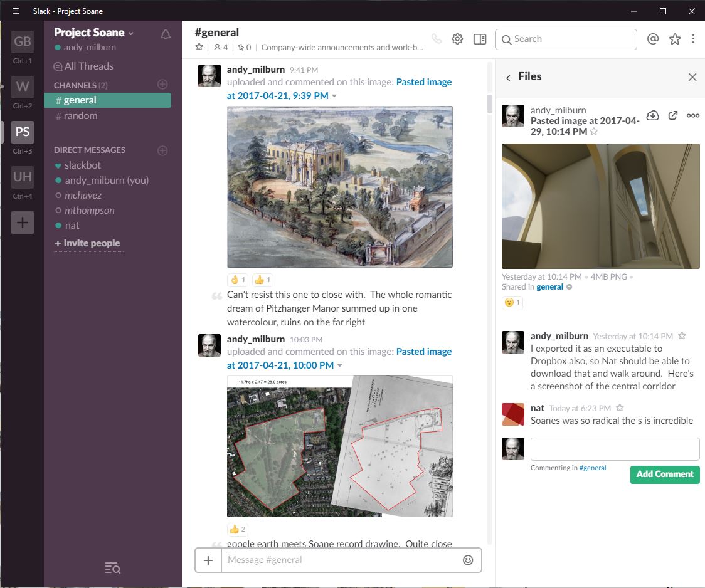Click the message list scrollbar

click(x=490, y=104)
